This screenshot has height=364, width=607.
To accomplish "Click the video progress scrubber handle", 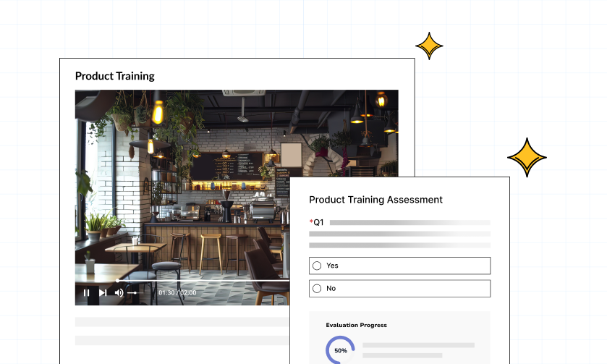I will click(x=118, y=280).
